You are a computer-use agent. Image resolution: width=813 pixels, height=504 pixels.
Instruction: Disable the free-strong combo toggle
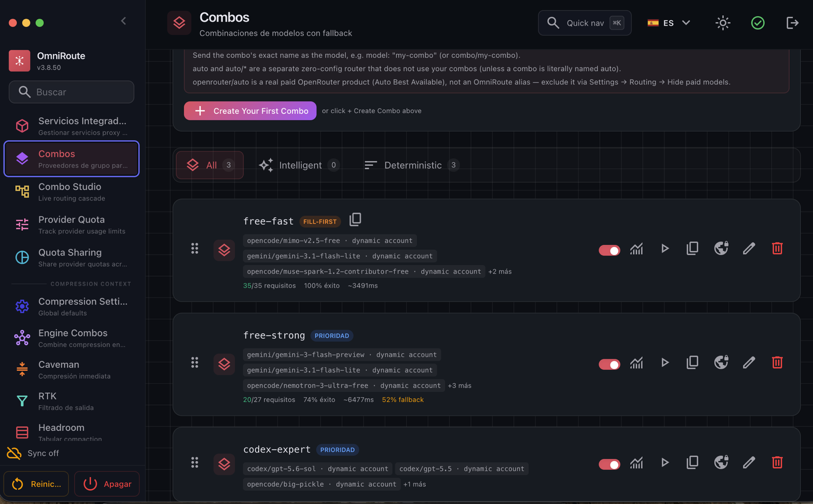(609, 364)
